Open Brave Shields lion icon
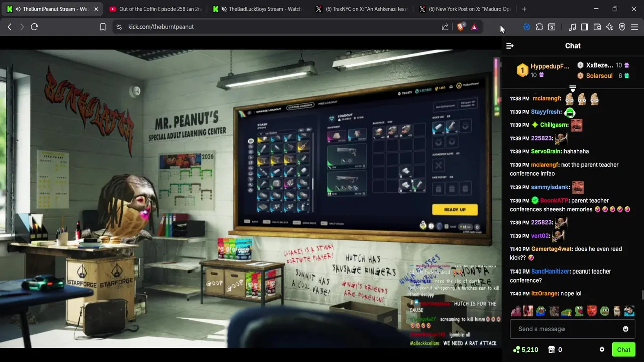The image size is (644, 362). point(461,27)
